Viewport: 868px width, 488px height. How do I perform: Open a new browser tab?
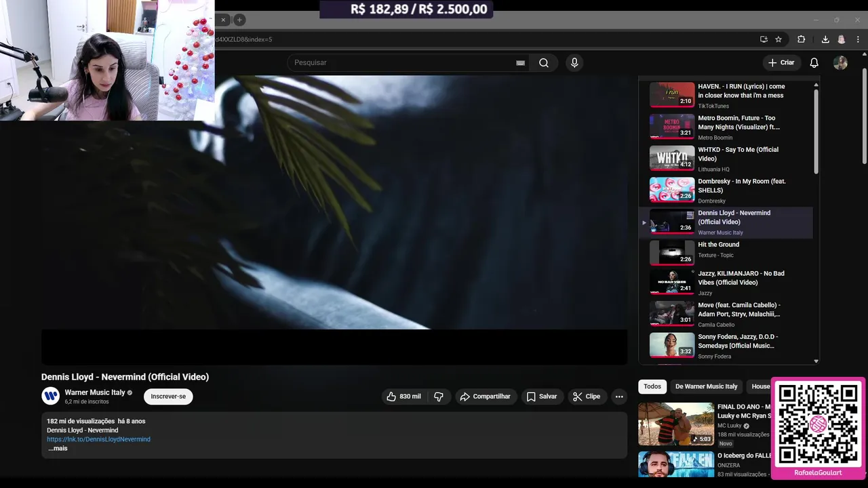click(239, 20)
